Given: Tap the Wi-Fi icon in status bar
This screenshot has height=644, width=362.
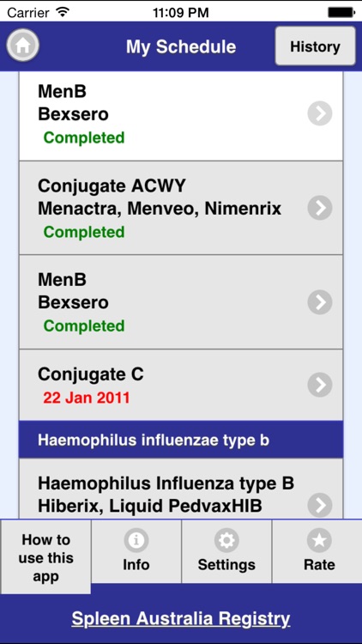Looking at the screenshot, I should click(x=63, y=12).
